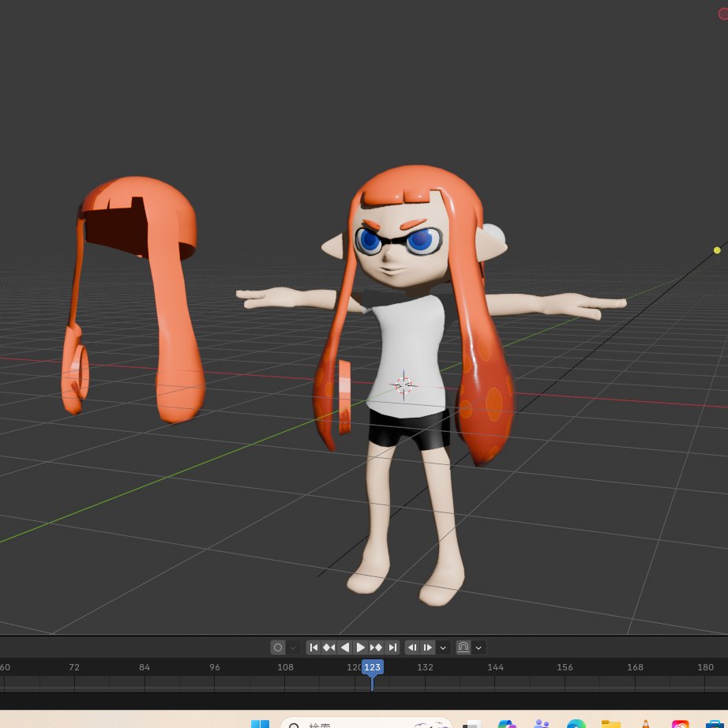Image resolution: width=728 pixels, height=728 pixels.
Task: Open the auto keying options dropdown
Action: click(x=293, y=647)
